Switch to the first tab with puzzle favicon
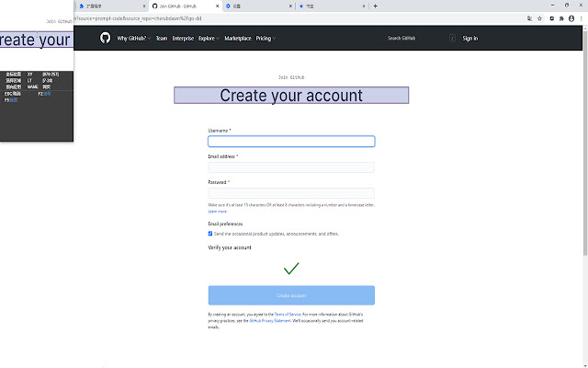The image size is (588, 368). point(110,6)
